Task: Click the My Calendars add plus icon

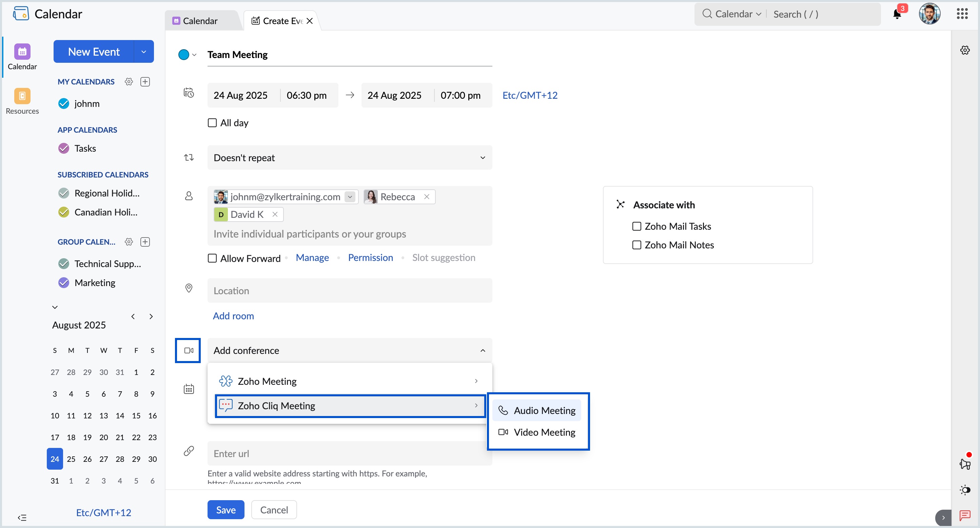Action: (145, 82)
